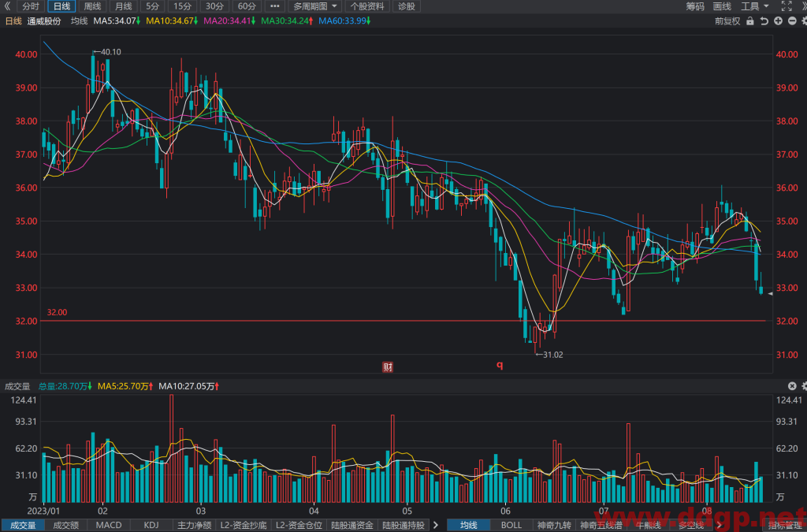Open the 诊股 stock diagnosis
Screen dimensions: 807x532
click(x=407, y=6)
